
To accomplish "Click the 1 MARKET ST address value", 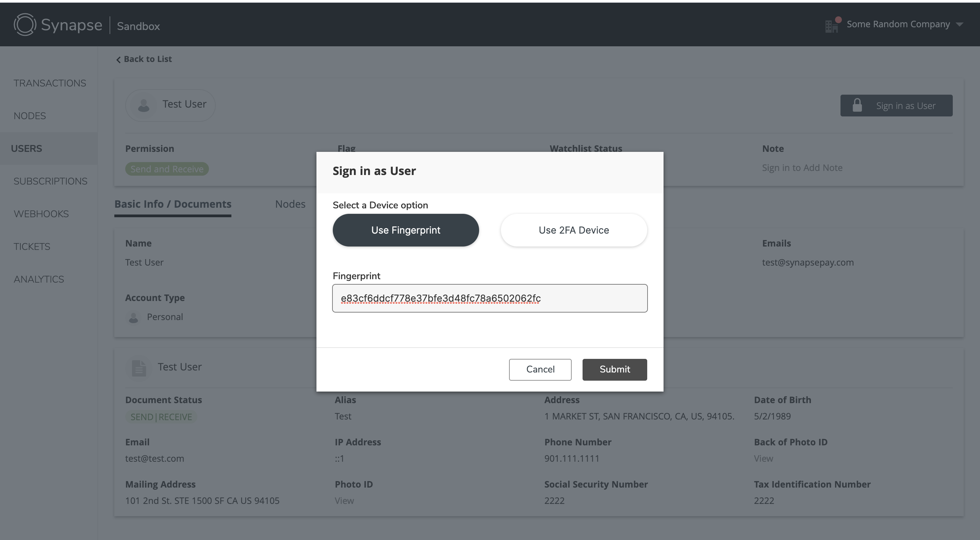I will pyautogui.click(x=639, y=416).
